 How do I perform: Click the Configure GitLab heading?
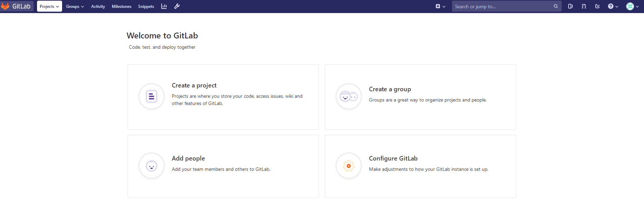point(393,158)
